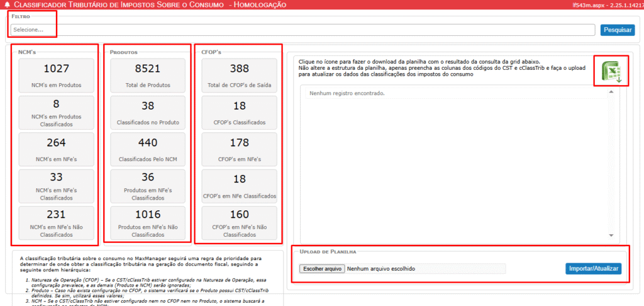Download the Excel spreadsheet icon

[x=610, y=72]
